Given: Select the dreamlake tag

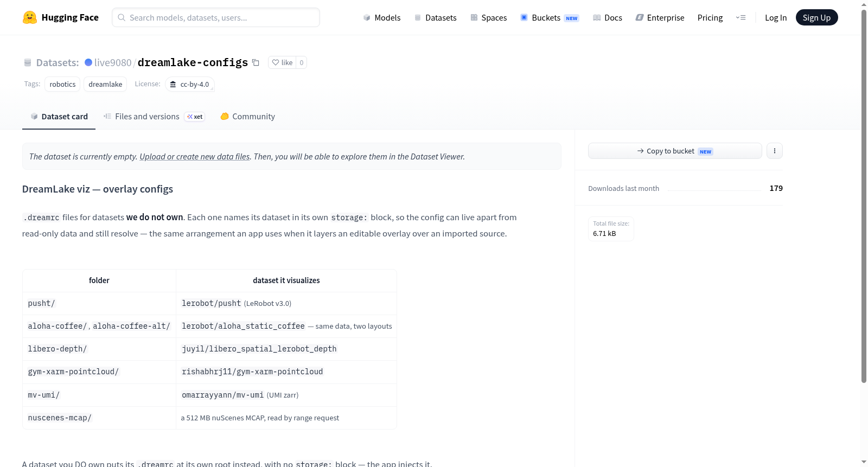Looking at the screenshot, I should [x=105, y=84].
